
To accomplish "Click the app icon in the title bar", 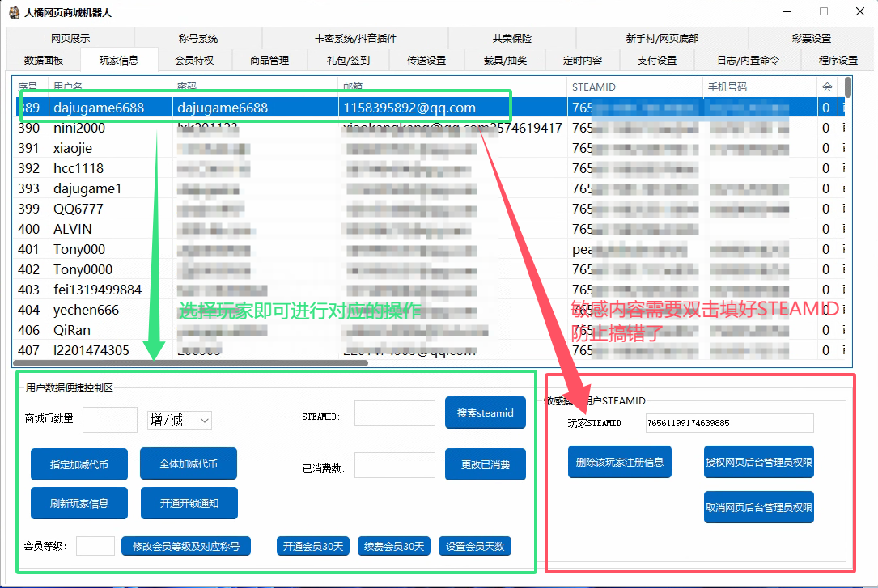I will pyautogui.click(x=13, y=12).
